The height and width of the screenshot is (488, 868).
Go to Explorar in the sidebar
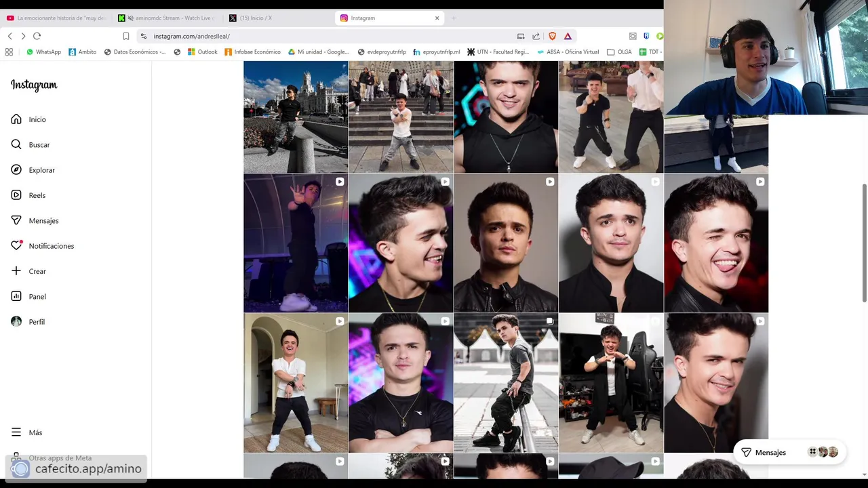click(33, 170)
